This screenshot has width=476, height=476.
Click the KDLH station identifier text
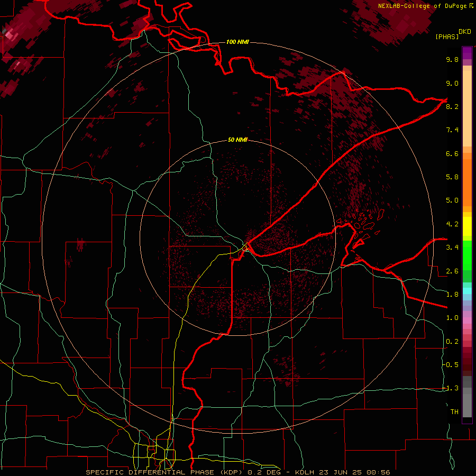(305, 472)
